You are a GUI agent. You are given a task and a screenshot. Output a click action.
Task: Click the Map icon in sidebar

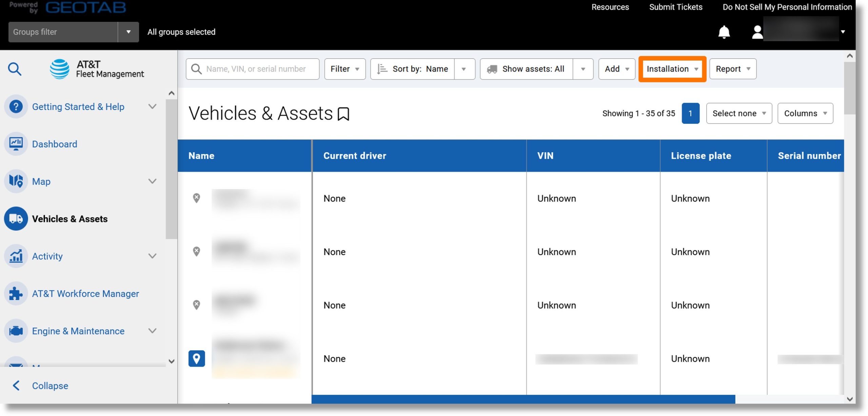pos(16,181)
